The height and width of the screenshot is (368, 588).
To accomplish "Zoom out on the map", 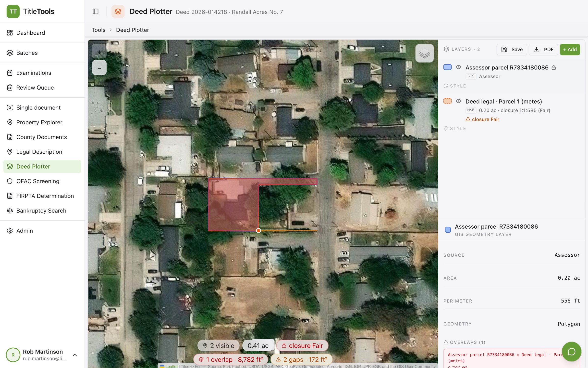I will (99, 68).
